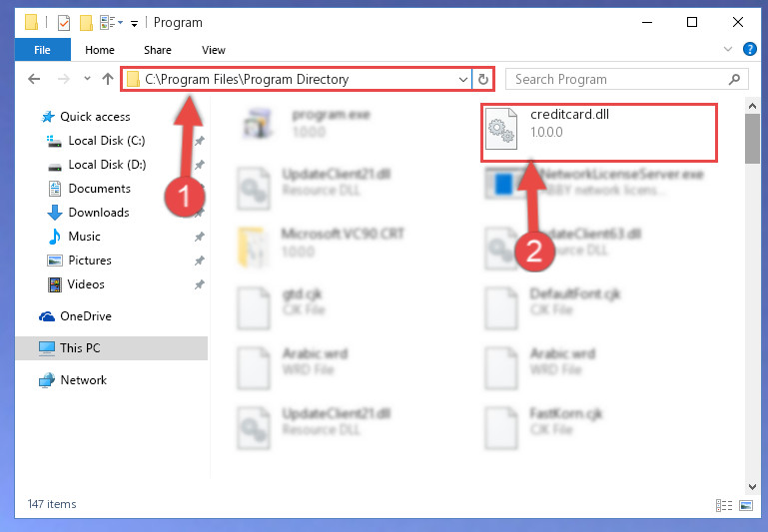768x532 pixels.
Task: Select the creditcard.dll file
Action: click(x=598, y=132)
